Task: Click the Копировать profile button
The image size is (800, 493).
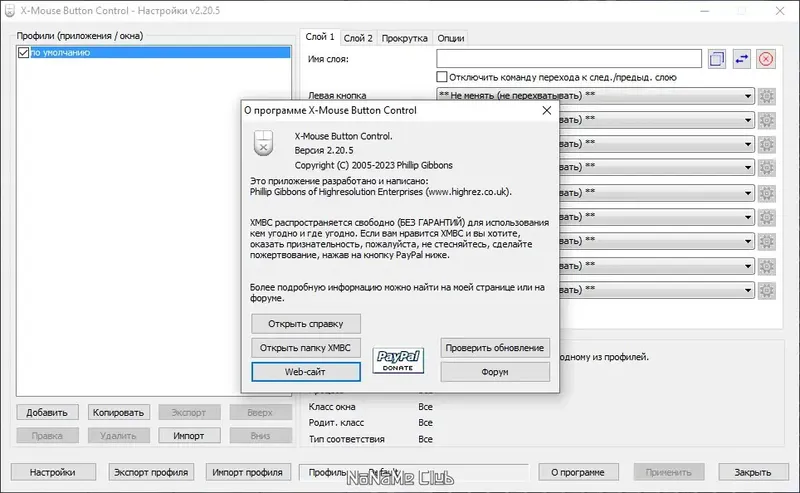Action: click(118, 412)
